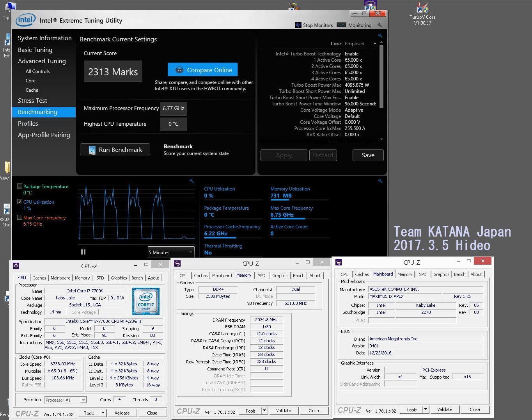Click scroll down arrow of settings list
Screen dimensions: 532x420
pyautogui.click(x=381, y=139)
